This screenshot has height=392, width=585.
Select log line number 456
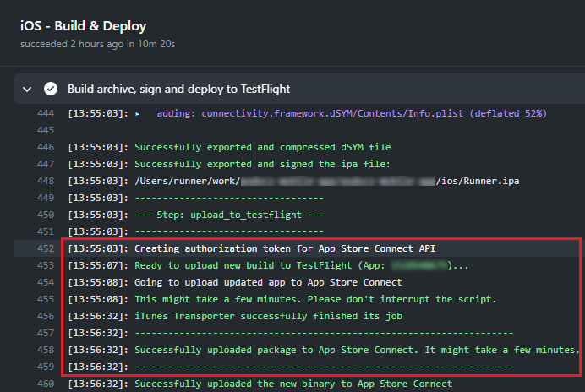[46, 316]
